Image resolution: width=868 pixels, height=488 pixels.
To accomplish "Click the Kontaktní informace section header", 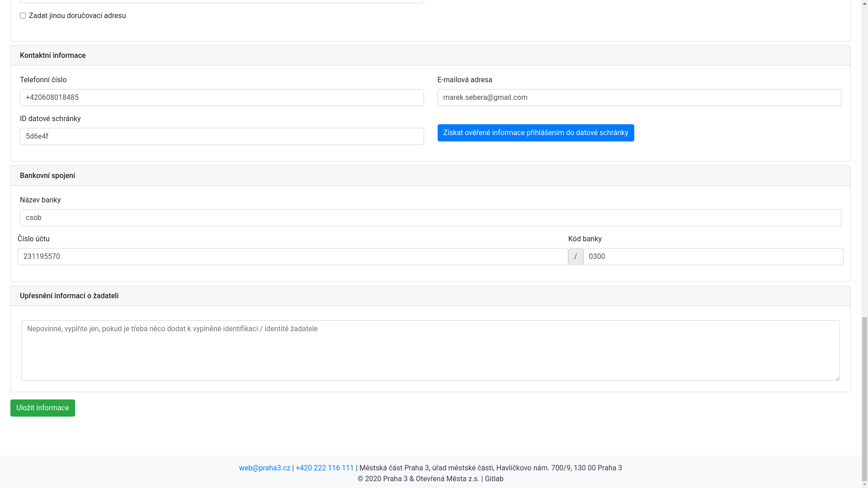I will [x=53, y=56].
